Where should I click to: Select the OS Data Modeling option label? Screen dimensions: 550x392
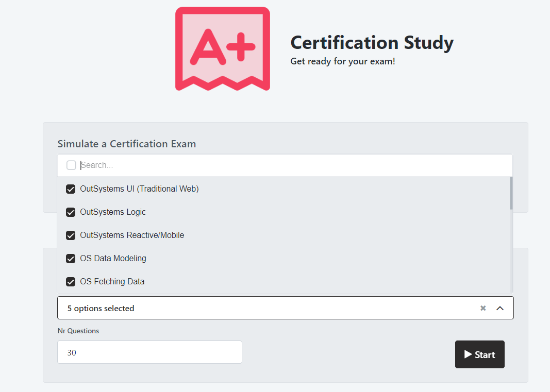tap(113, 259)
